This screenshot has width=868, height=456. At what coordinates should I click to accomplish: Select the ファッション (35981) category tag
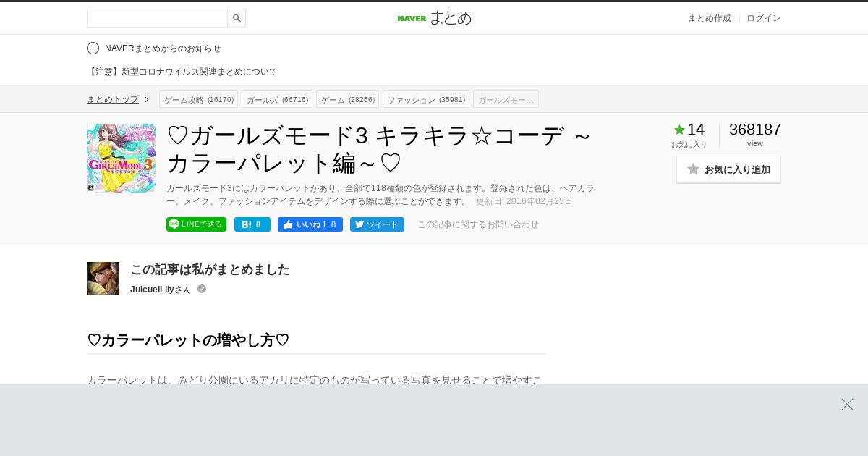426,99
